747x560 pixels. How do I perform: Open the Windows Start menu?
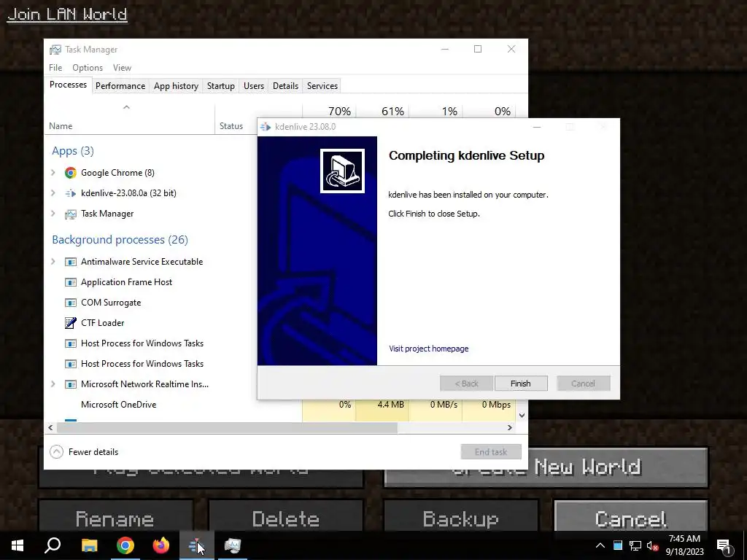tap(18, 545)
